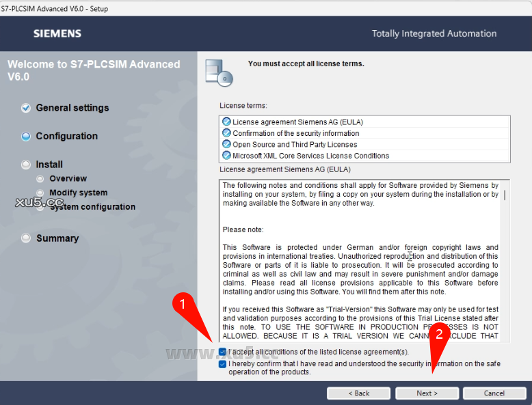Click the icon next to Confirmation of security information
Image resolution: width=532 pixels, height=405 pixels.
[x=226, y=133]
